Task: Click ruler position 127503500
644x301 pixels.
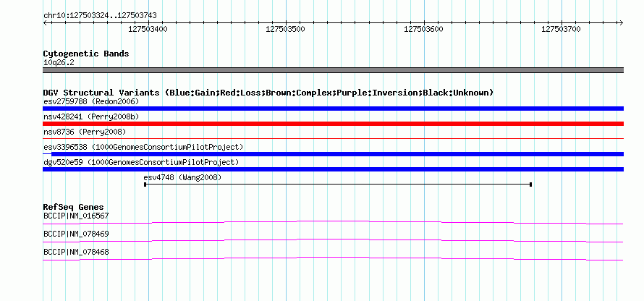Action: [285, 29]
